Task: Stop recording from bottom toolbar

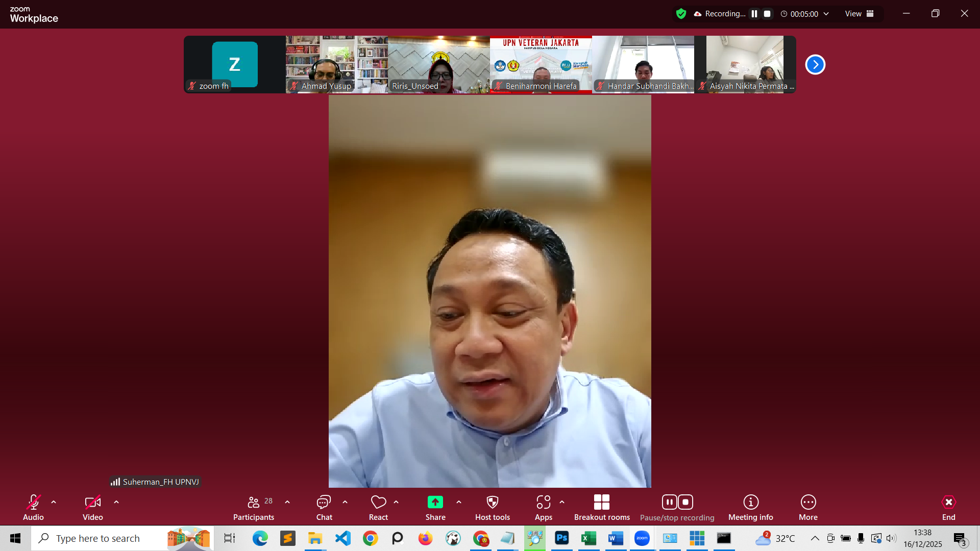Action: (x=685, y=502)
